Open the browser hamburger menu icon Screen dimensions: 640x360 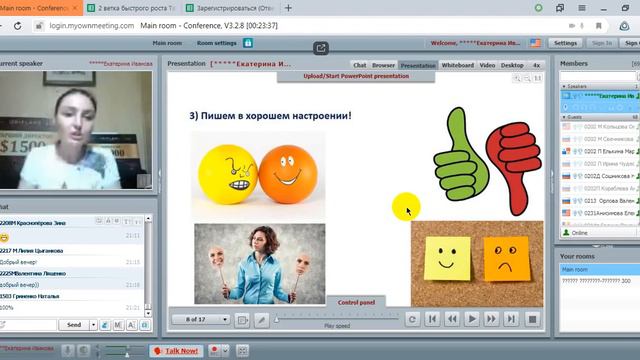point(582,8)
